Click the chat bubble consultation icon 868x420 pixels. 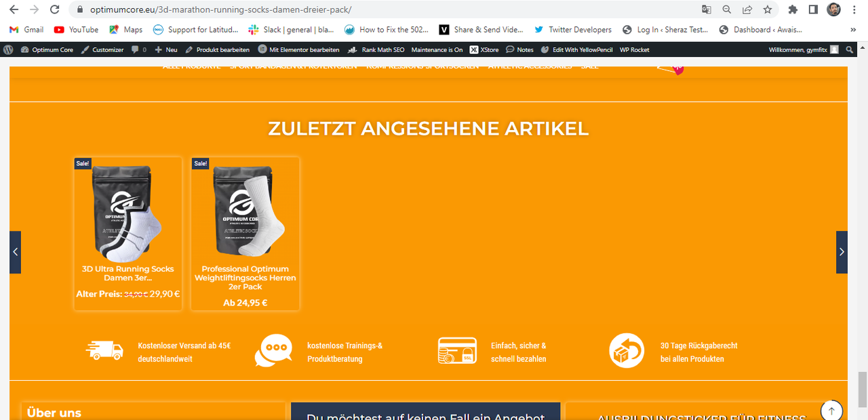273,351
